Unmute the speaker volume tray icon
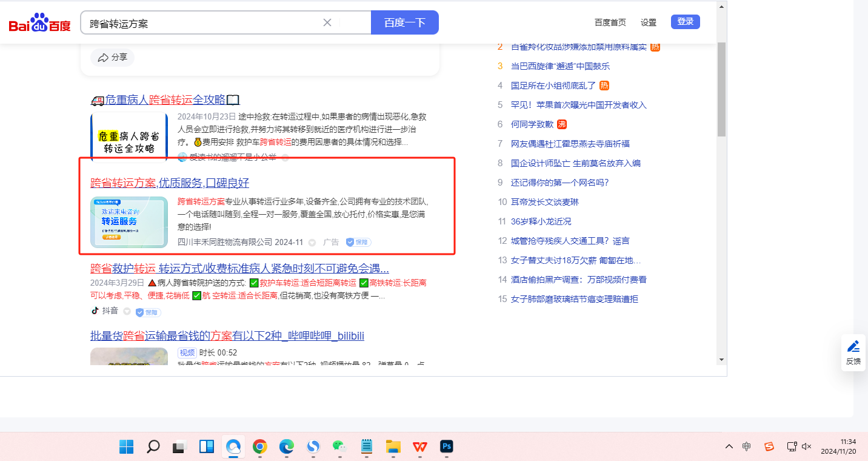This screenshot has height=461, width=868. [x=806, y=446]
